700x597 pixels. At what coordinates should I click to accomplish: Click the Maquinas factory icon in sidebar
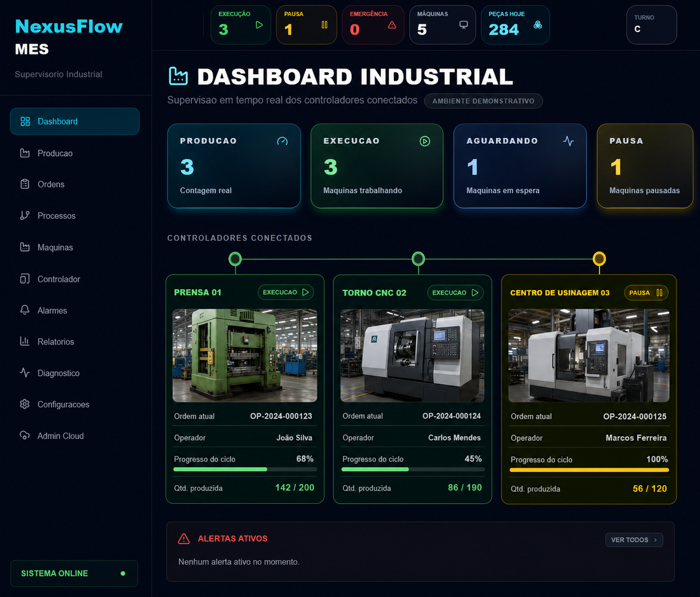point(25,247)
